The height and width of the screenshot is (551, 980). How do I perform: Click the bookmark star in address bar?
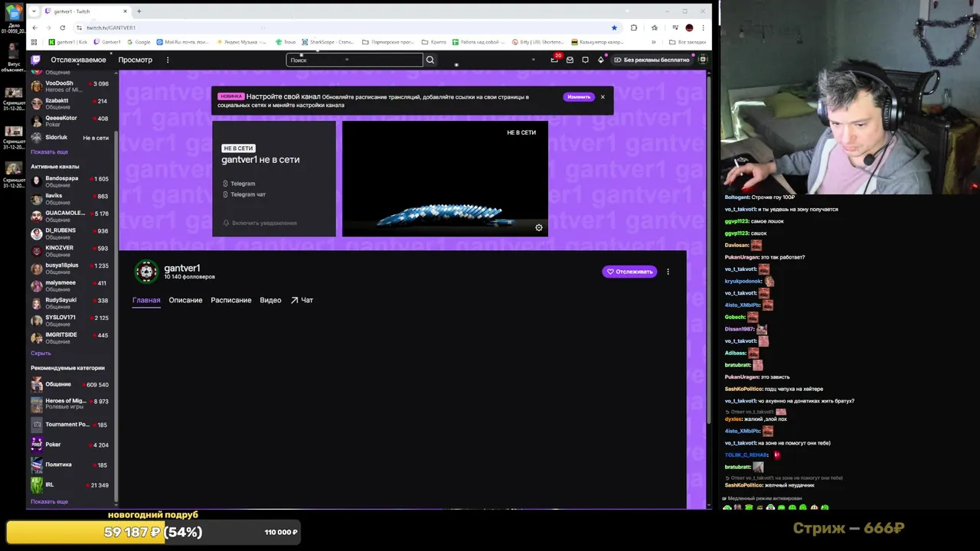point(614,28)
